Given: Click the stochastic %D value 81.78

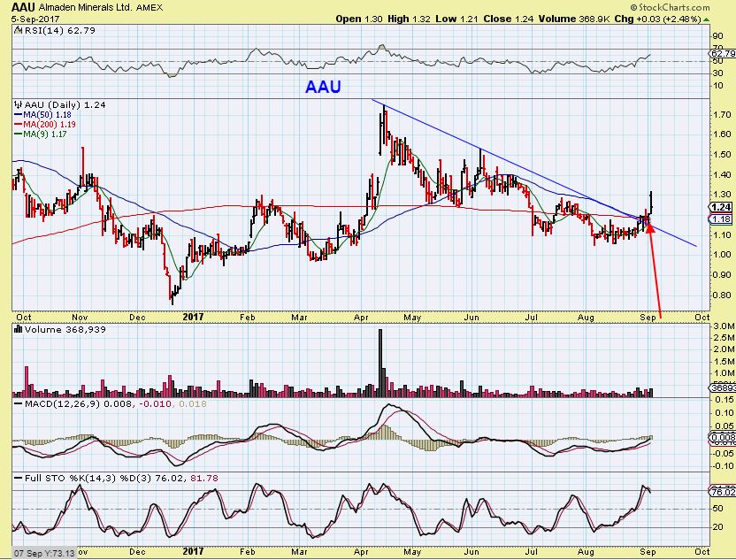Looking at the screenshot, I should (205, 479).
